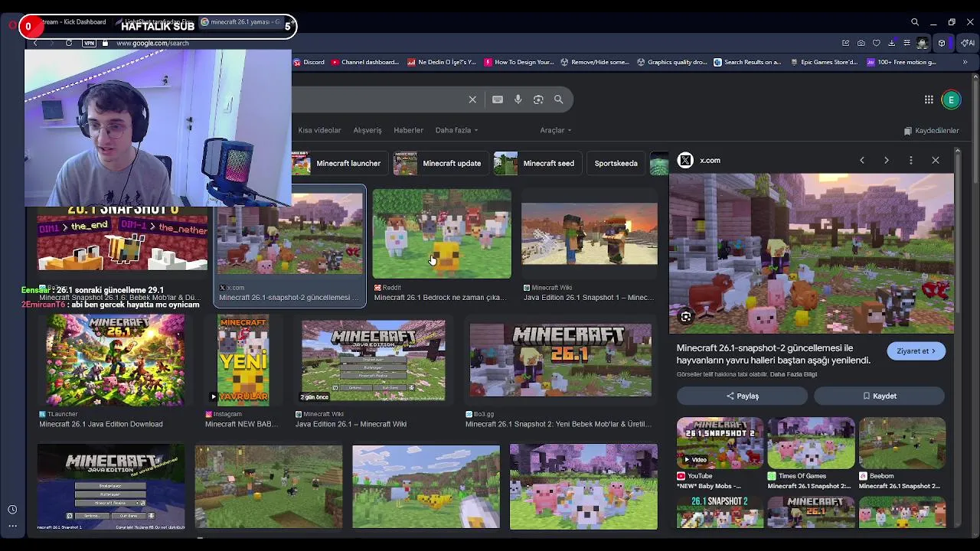
Task: Close the image preview panel
Action: point(936,160)
